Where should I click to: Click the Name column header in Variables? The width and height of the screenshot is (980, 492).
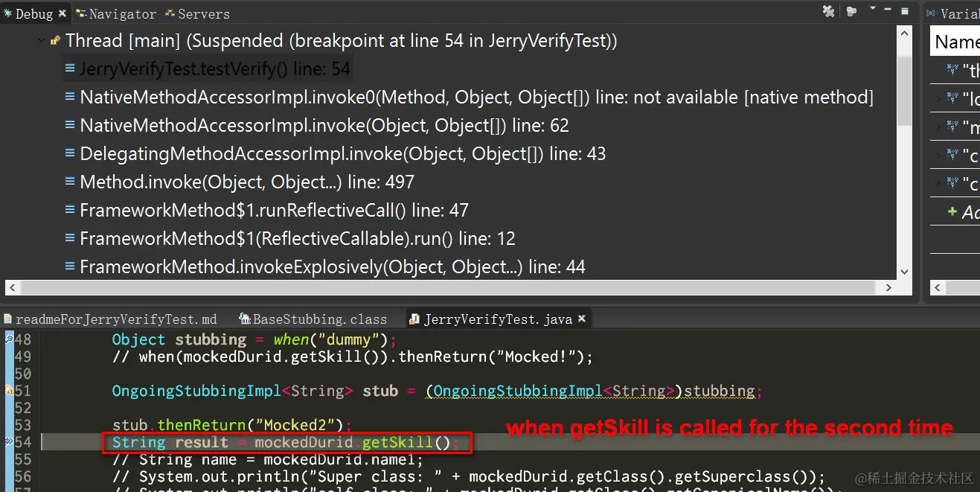[956, 42]
